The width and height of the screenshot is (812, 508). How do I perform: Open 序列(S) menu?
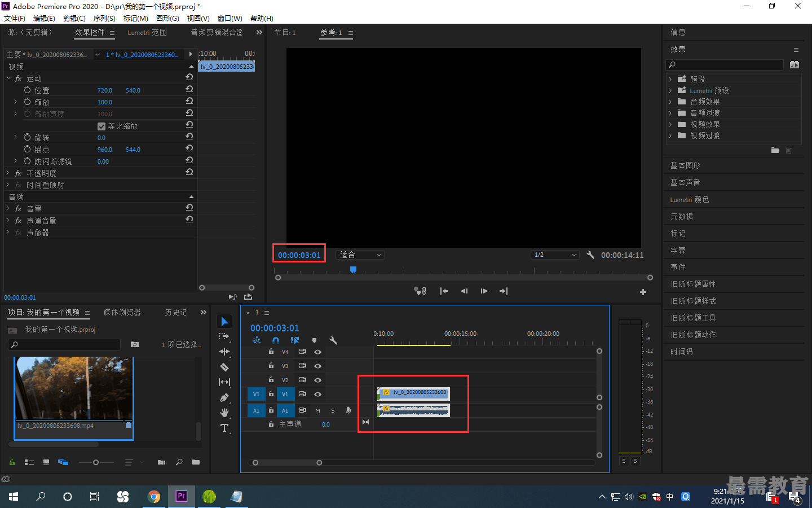104,18
